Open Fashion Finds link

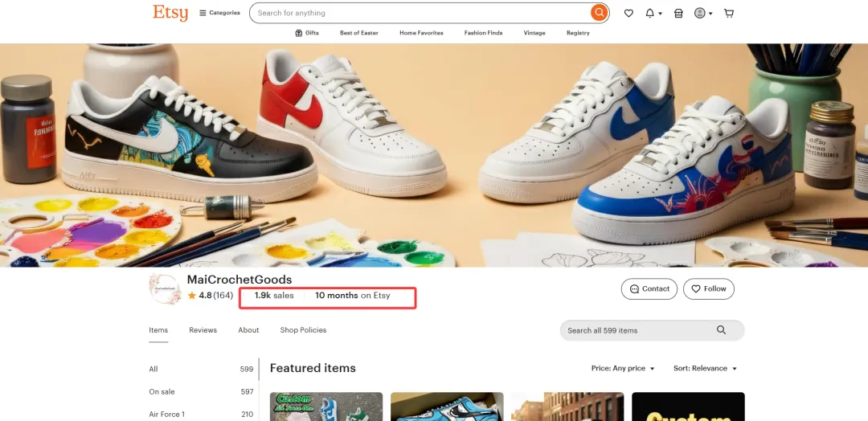[483, 33]
